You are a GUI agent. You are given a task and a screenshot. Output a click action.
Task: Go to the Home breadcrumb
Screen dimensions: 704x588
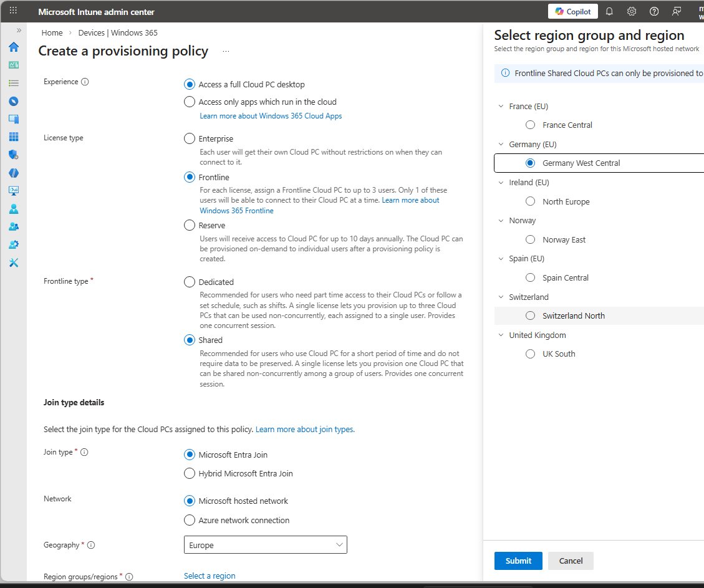click(x=52, y=32)
